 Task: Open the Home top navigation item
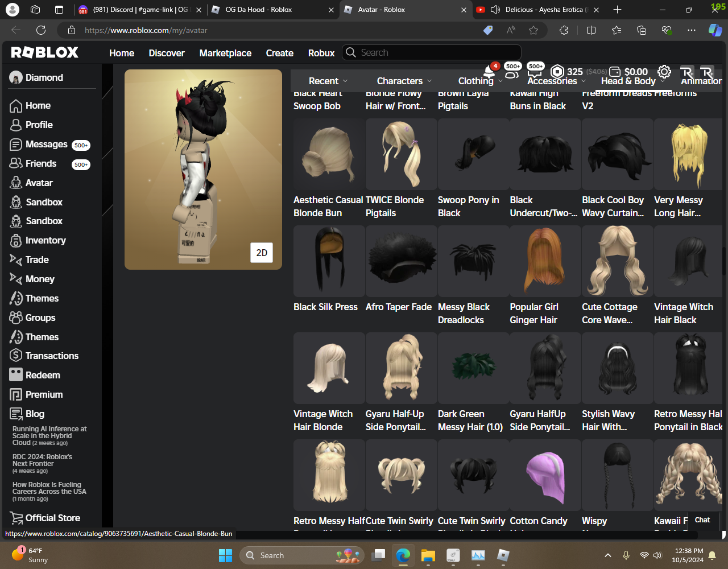(122, 53)
